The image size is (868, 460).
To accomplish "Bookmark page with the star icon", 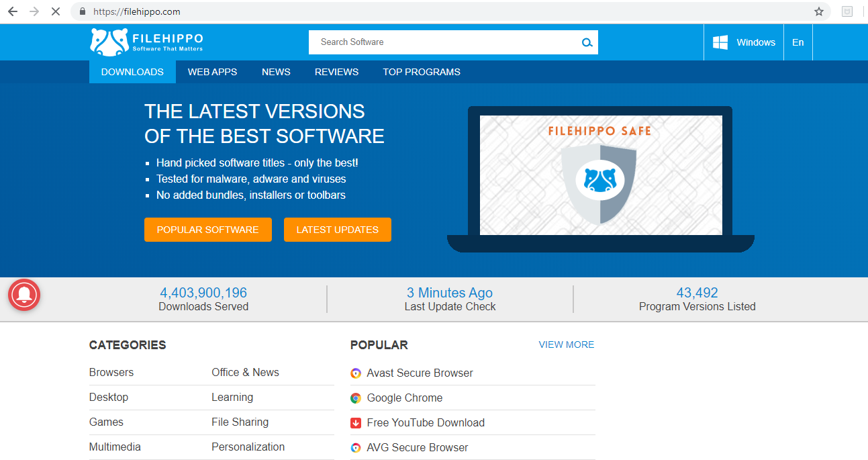I will point(818,11).
